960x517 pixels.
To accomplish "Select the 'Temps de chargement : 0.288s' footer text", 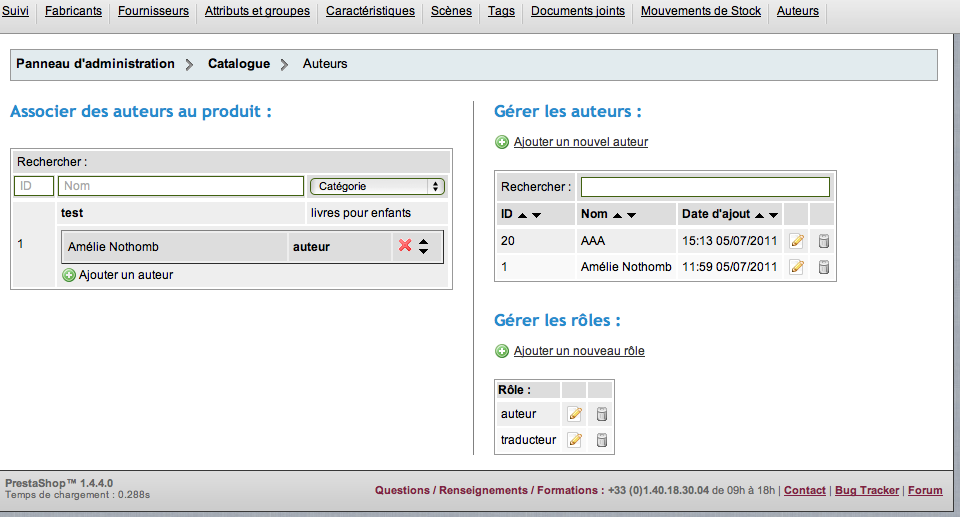I will (78, 495).
